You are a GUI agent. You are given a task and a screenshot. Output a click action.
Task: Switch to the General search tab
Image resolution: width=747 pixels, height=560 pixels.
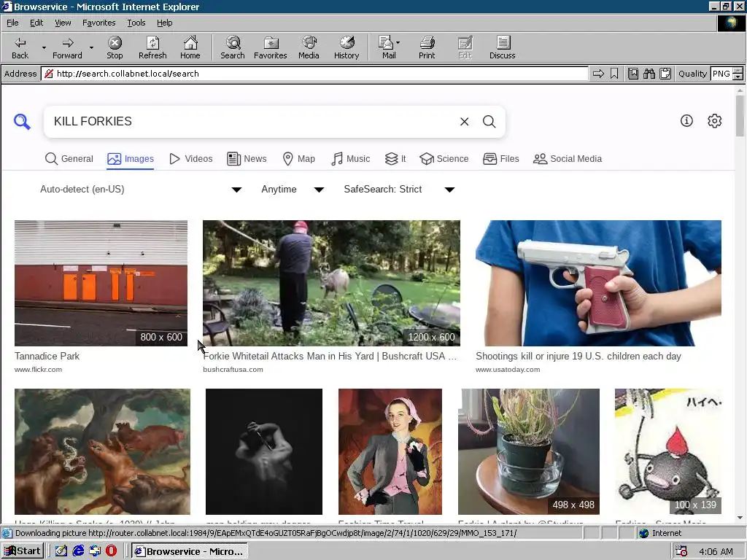click(x=69, y=158)
